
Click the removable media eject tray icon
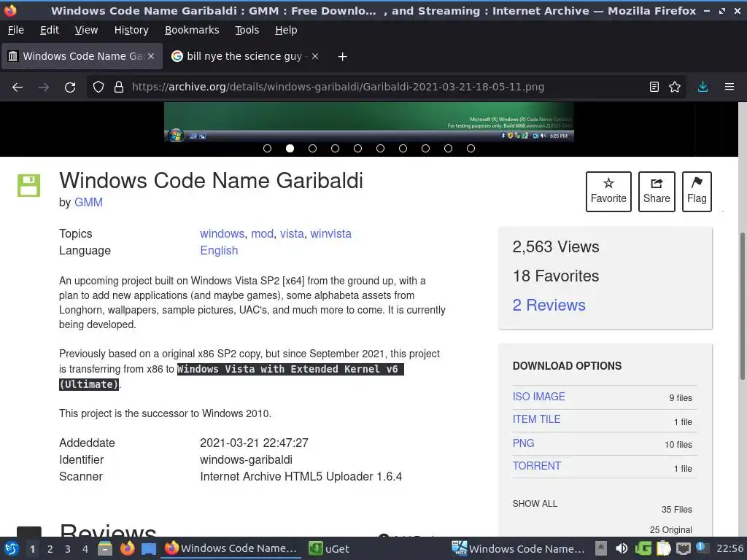tap(601, 549)
